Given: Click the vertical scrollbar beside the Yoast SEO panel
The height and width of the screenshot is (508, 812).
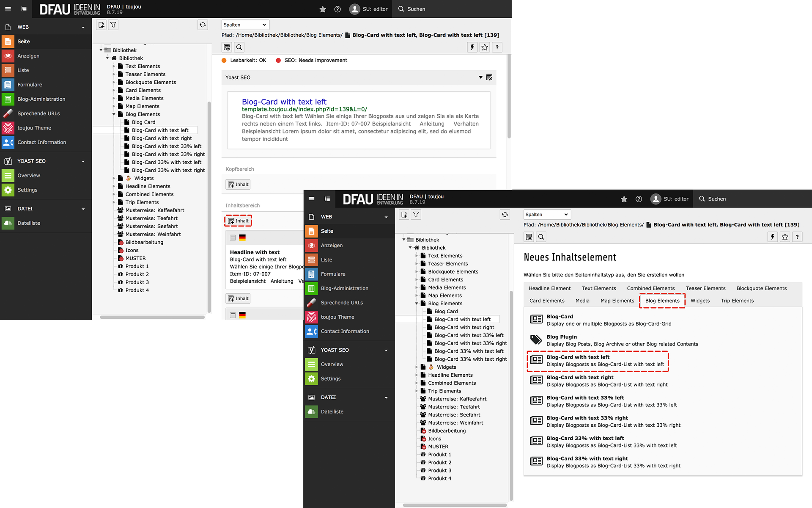Looking at the screenshot, I should pyautogui.click(x=509, y=97).
